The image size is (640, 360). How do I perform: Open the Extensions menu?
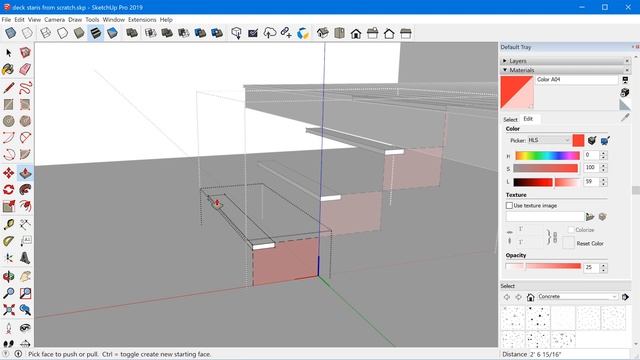tap(142, 20)
